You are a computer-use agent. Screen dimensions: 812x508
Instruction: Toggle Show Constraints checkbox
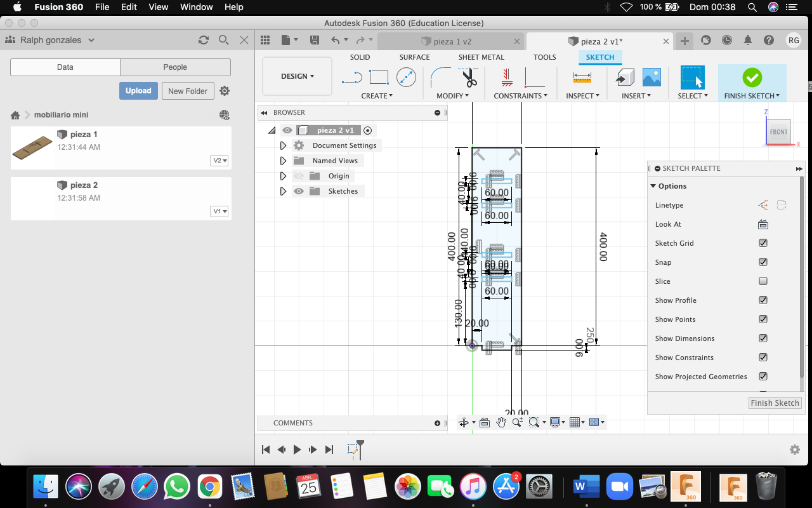(x=763, y=358)
